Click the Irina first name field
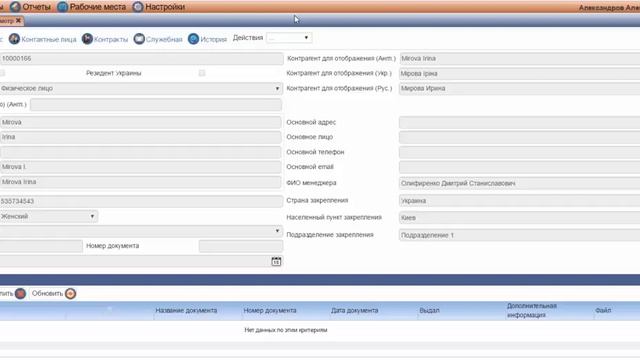The image size is (640, 360). 140,137
